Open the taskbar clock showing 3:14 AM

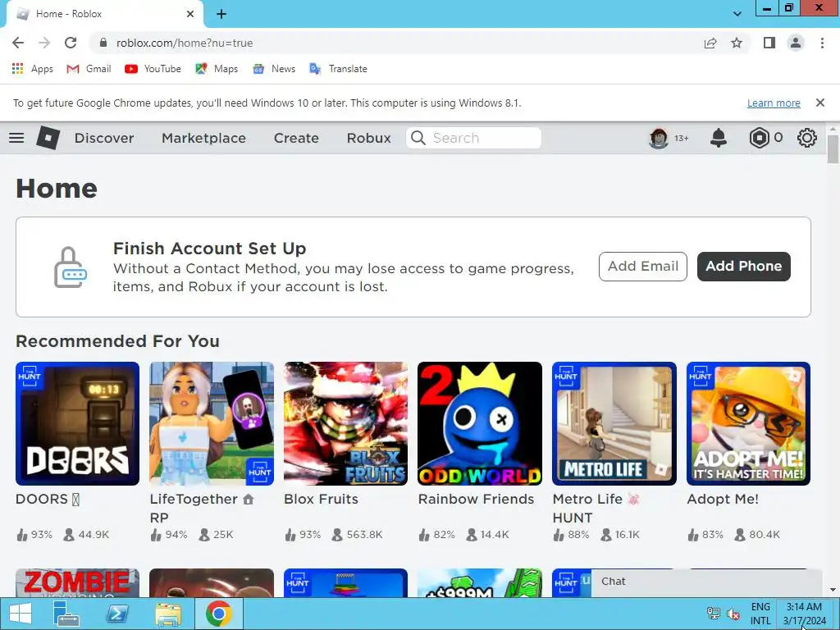(804, 614)
